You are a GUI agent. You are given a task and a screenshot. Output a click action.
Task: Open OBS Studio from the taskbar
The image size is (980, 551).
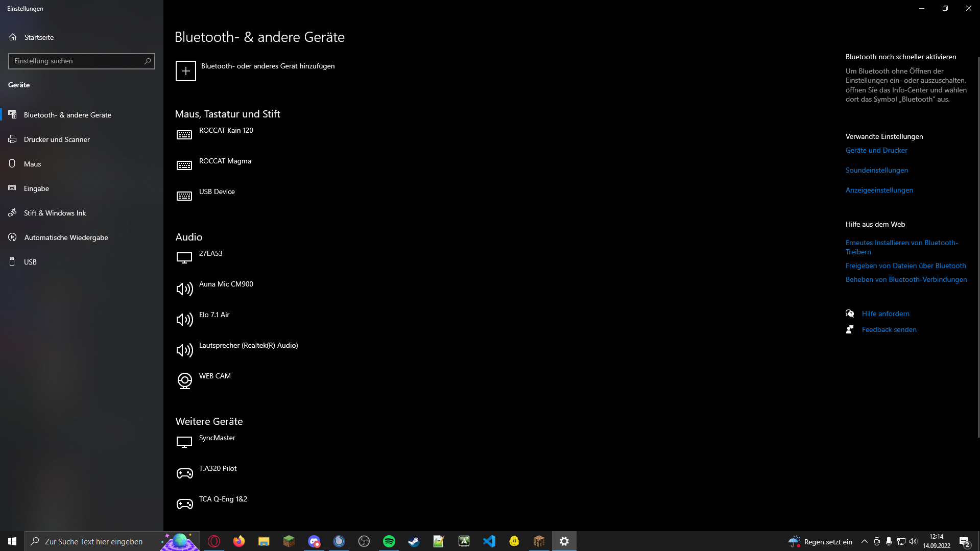click(364, 541)
